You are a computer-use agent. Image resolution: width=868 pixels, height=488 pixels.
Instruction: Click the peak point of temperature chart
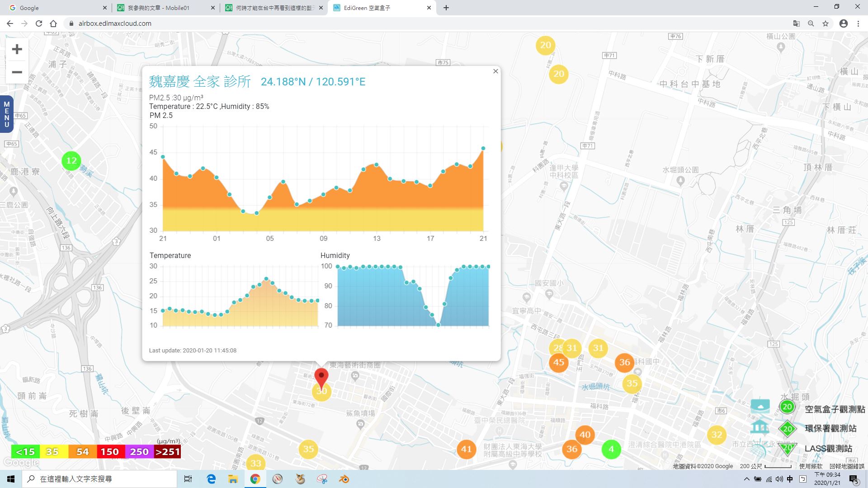266,279
